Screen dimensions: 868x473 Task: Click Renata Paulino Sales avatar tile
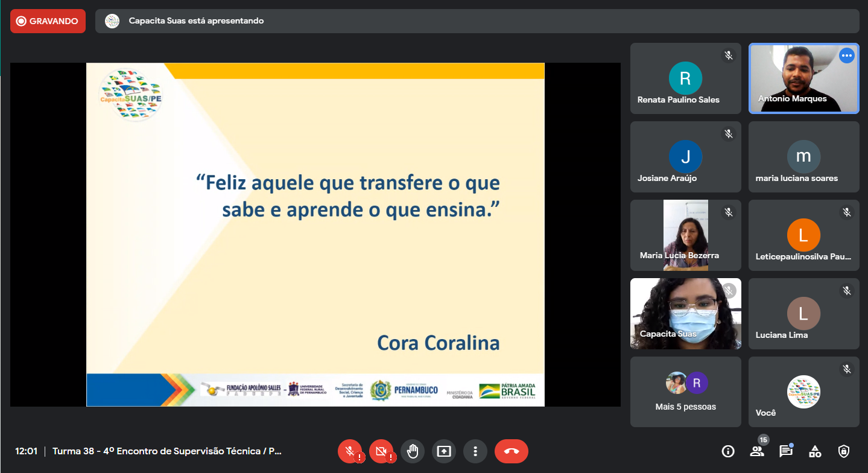(685, 78)
